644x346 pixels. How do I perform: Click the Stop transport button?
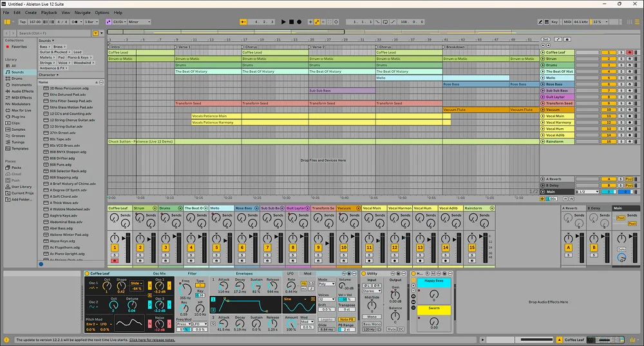(291, 22)
